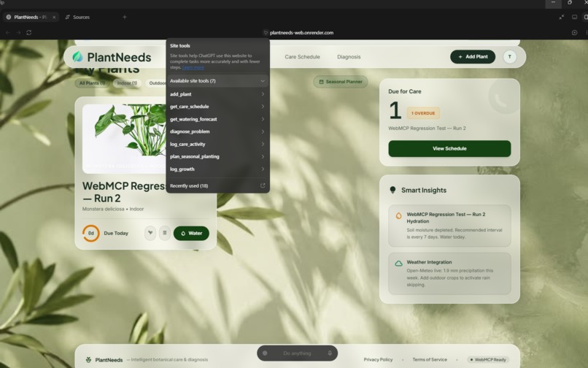
Task: Click the browser forward arrow
Action: (18, 33)
